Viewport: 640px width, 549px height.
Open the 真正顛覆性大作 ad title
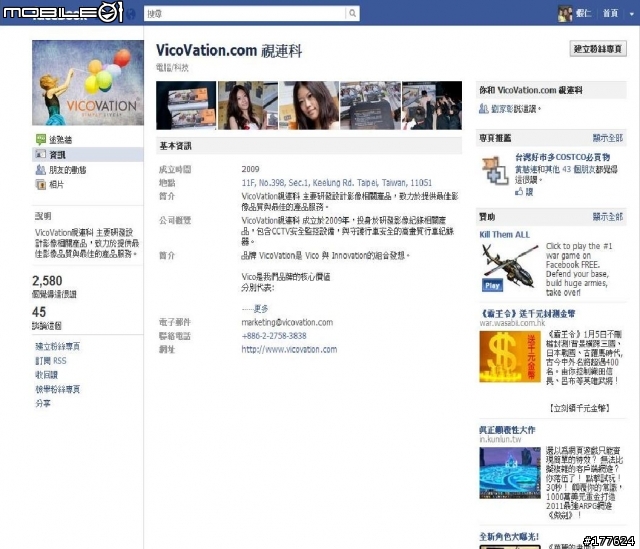point(507,430)
